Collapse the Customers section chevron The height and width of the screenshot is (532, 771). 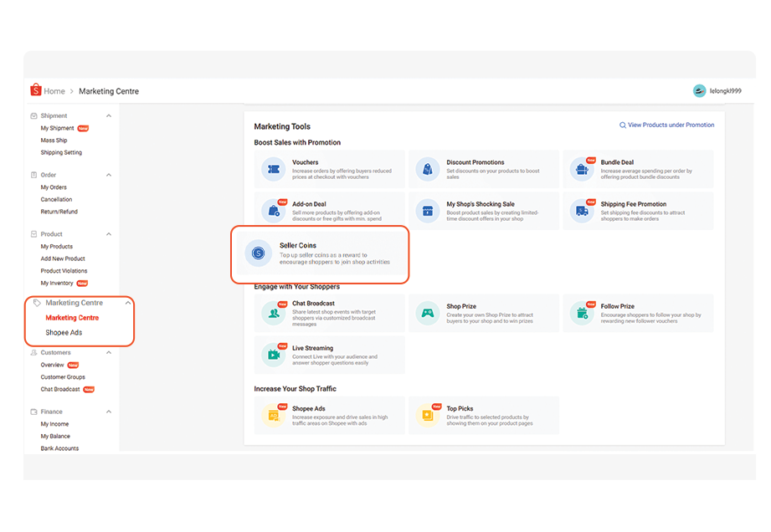click(109, 353)
